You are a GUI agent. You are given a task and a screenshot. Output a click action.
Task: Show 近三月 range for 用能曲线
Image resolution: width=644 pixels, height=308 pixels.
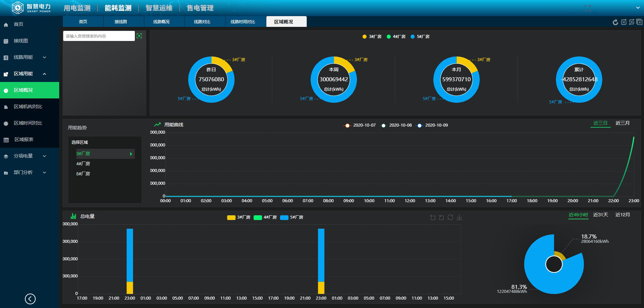(x=622, y=123)
